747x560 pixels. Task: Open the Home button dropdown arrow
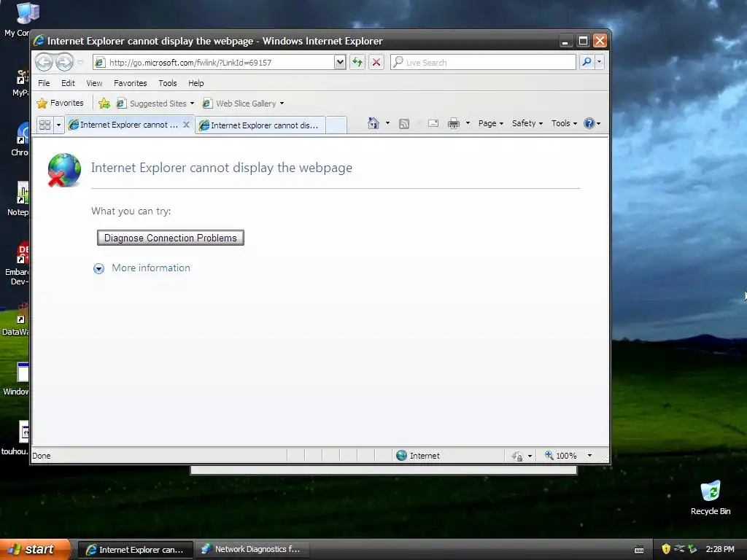pos(387,123)
